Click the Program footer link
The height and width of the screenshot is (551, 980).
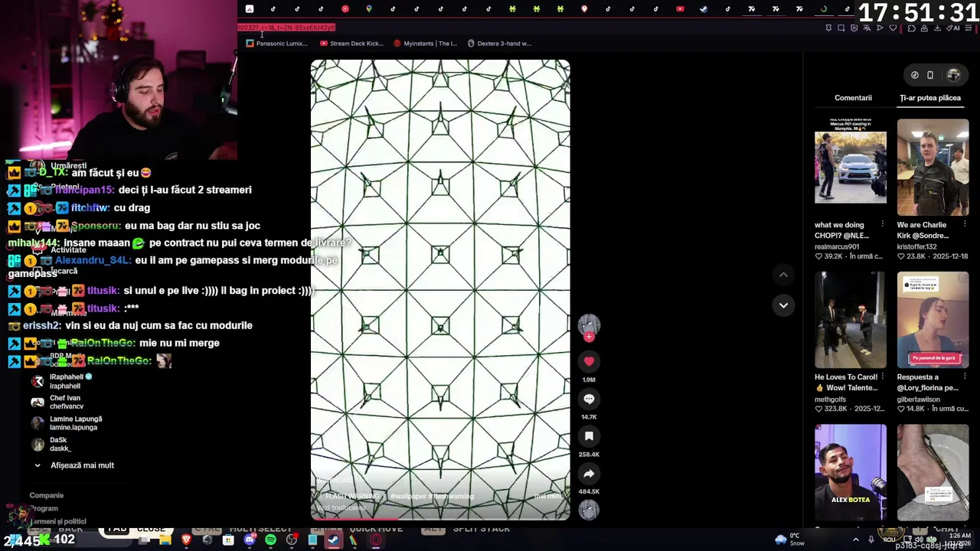click(x=44, y=508)
